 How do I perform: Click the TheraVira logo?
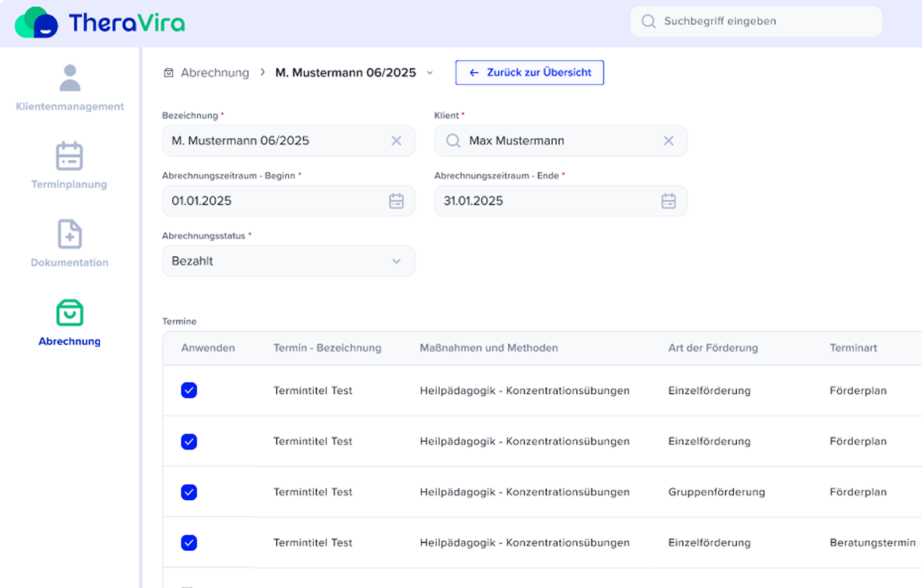point(99,23)
